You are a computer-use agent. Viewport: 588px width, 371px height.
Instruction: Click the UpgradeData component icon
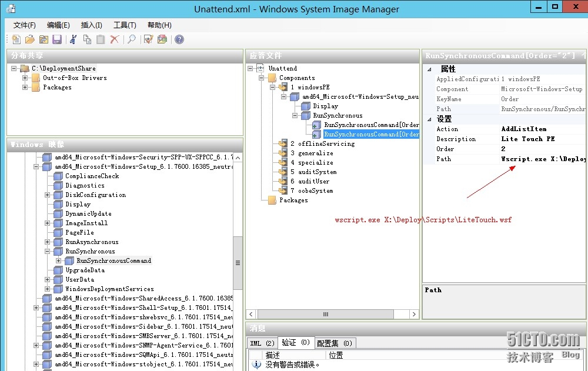pyautogui.click(x=58, y=270)
